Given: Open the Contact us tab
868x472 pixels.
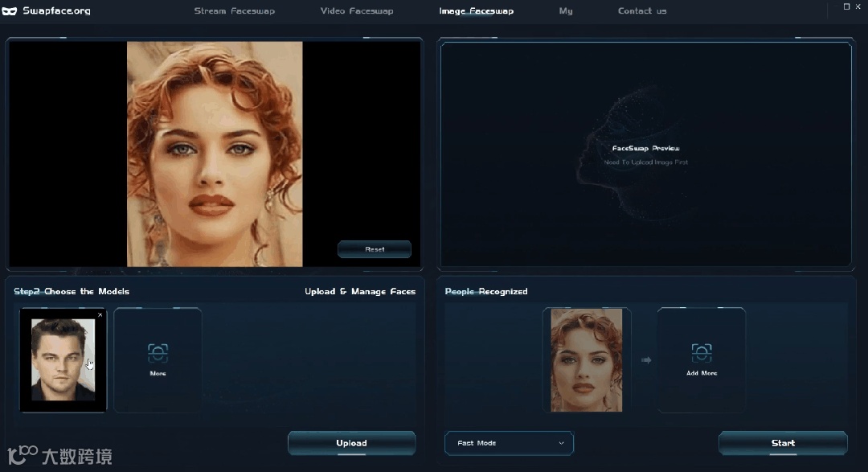Looking at the screenshot, I should [x=642, y=11].
